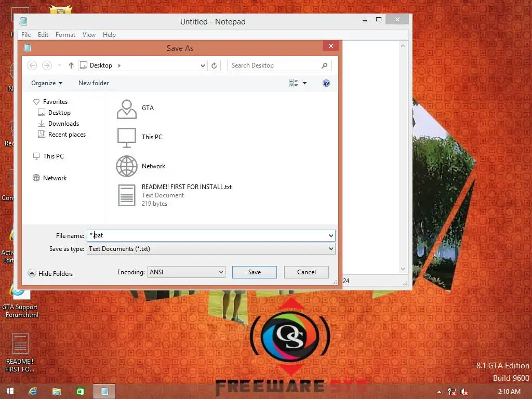
Task: Click the muted volume tray icon
Action: click(x=464, y=392)
